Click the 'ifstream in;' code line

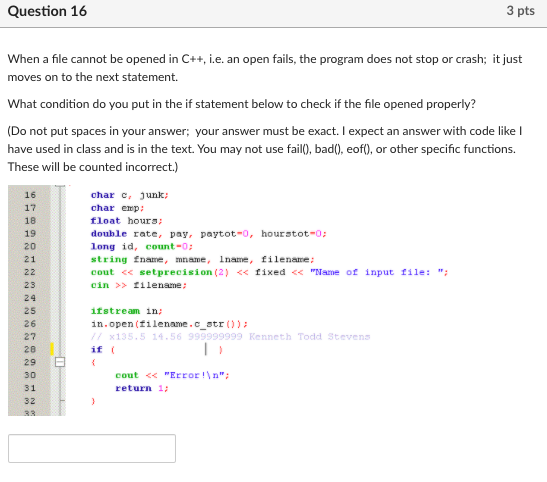pyautogui.click(x=127, y=311)
